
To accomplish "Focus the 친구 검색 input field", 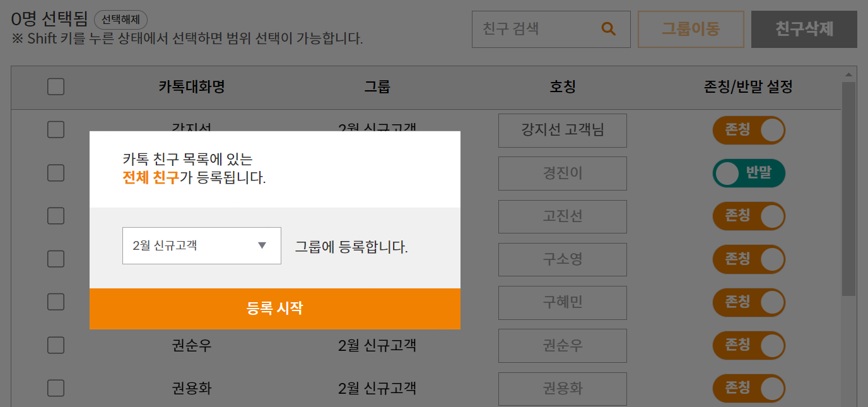I will pyautogui.click(x=536, y=29).
